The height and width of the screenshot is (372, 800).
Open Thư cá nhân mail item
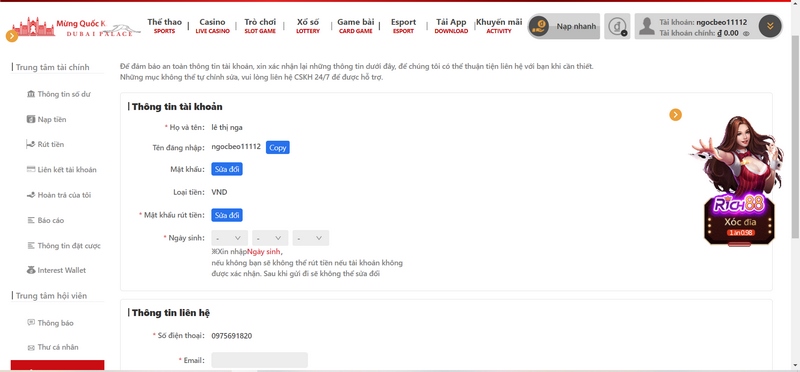click(53, 348)
